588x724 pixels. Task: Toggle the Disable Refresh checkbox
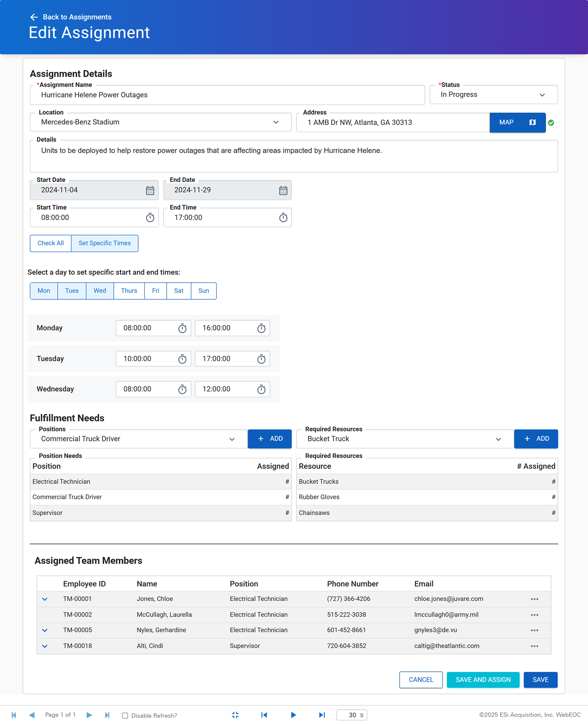pos(125,715)
